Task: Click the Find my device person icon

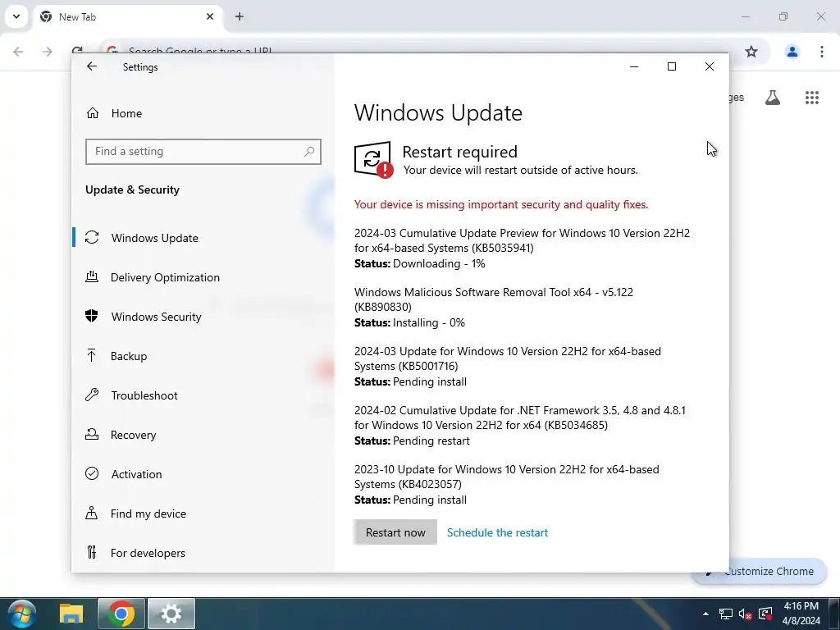Action: coord(92,514)
